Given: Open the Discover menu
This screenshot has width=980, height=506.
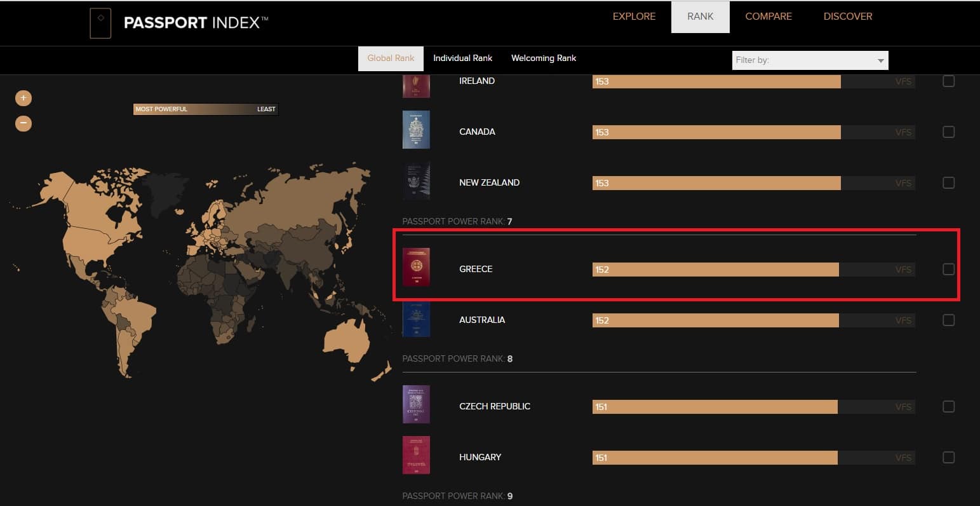Looking at the screenshot, I should (x=848, y=17).
